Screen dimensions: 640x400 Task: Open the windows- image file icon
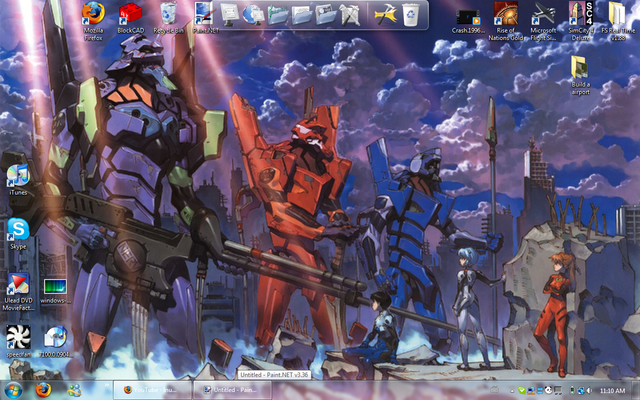coord(56,291)
